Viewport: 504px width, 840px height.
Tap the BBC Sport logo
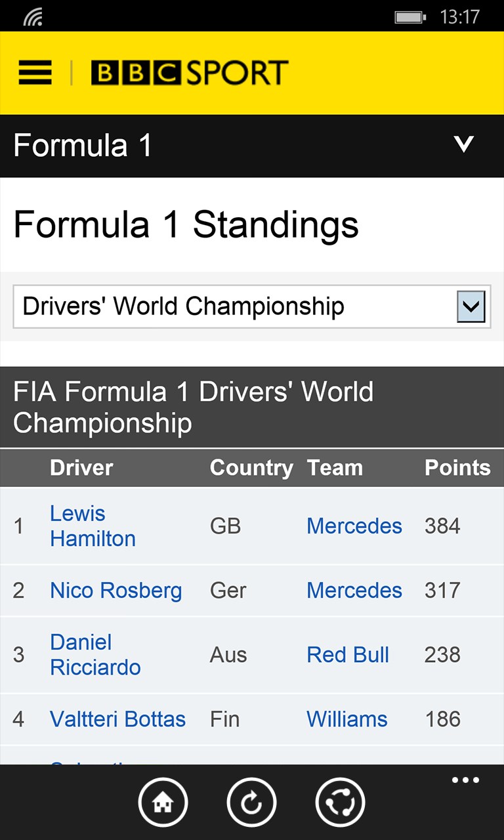click(x=190, y=73)
